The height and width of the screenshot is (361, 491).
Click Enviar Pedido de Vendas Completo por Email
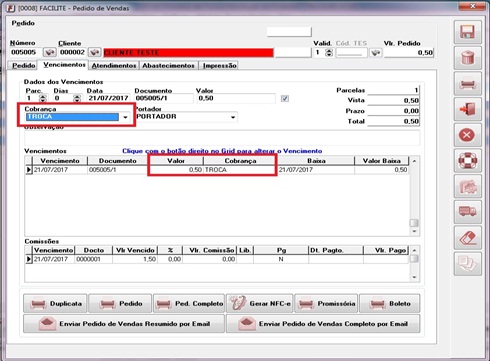pos(323,324)
